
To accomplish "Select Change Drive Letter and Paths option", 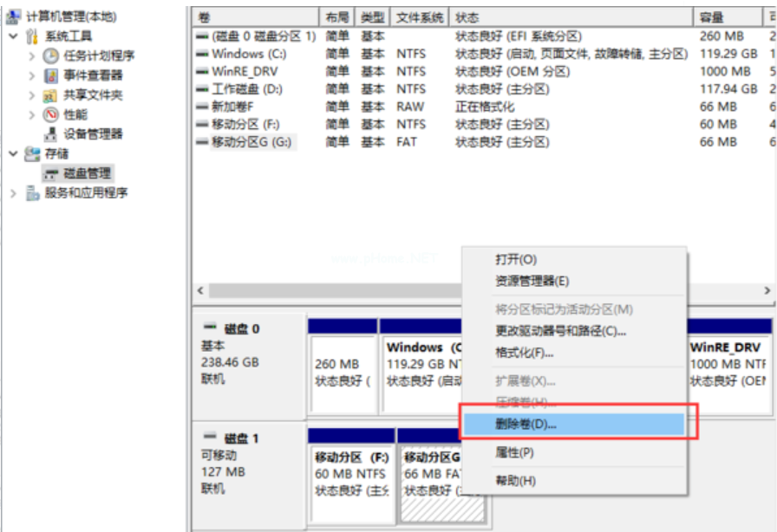I will click(560, 331).
